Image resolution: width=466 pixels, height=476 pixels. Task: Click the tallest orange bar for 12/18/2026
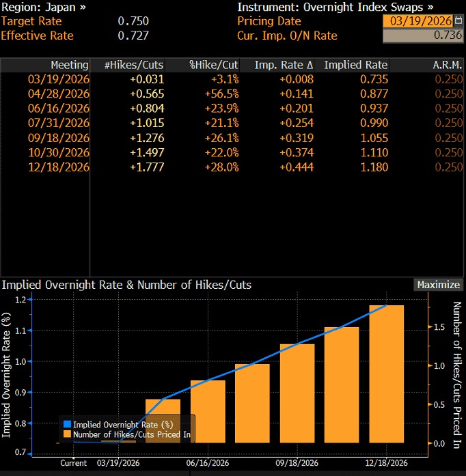click(387, 374)
